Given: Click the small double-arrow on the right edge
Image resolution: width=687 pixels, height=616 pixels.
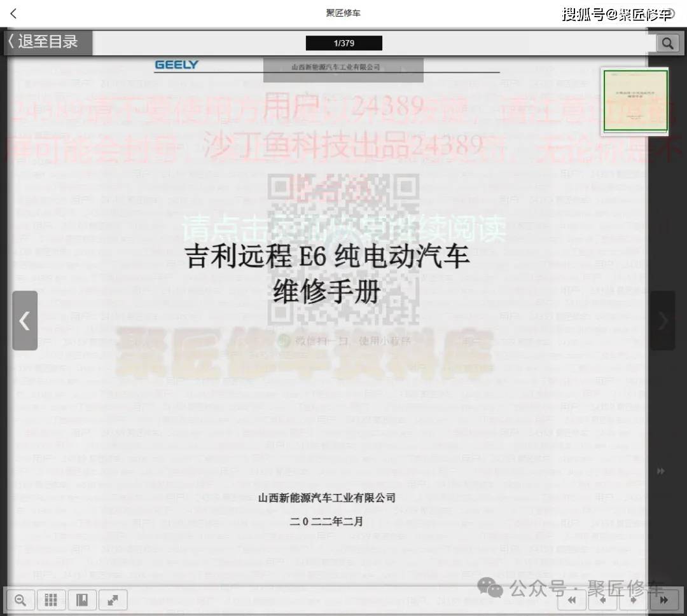Looking at the screenshot, I should [x=661, y=471].
